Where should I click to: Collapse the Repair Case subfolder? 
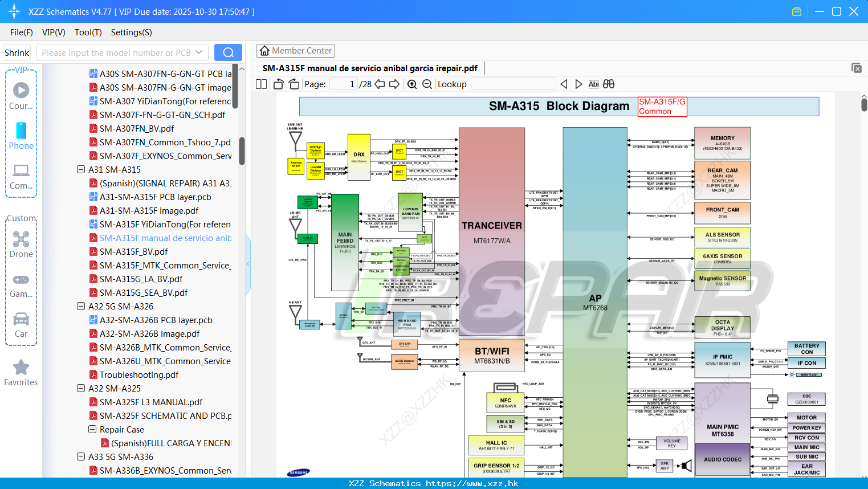click(92, 429)
